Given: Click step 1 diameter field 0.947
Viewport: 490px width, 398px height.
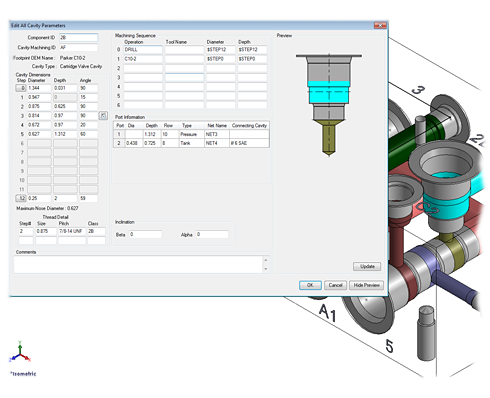Looking at the screenshot, I should [39, 97].
